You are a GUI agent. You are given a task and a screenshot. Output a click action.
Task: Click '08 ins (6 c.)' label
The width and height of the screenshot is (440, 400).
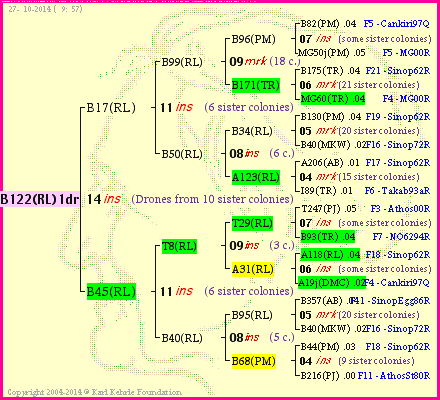click(x=262, y=153)
